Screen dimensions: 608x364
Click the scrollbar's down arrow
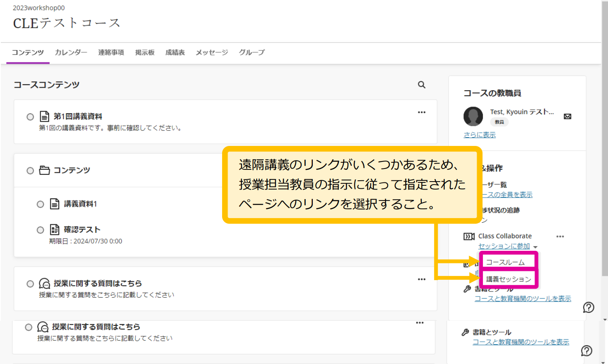tap(605, 320)
